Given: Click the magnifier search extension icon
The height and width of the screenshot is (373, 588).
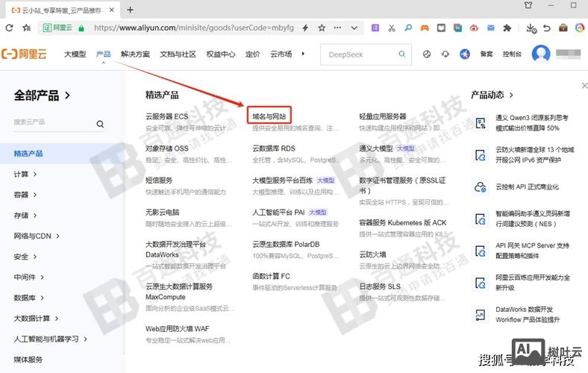Looking at the screenshot, I should pyautogui.click(x=408, y=28).
